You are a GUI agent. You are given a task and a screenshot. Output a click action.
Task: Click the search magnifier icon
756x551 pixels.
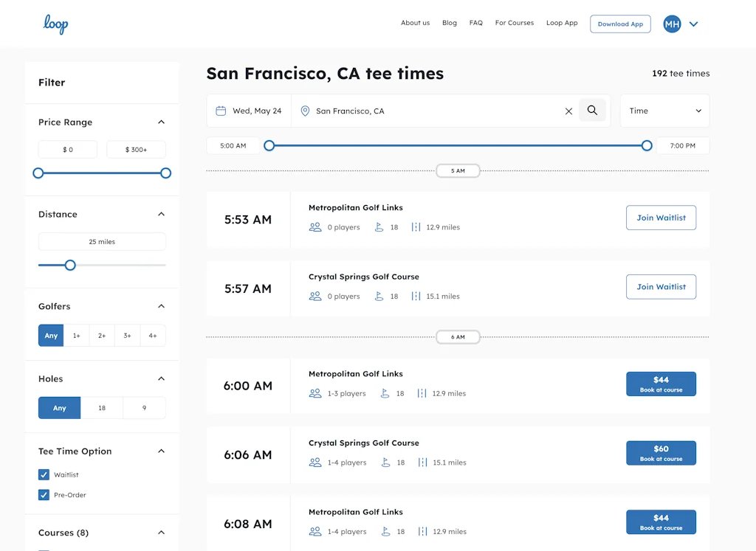[592, 111]
